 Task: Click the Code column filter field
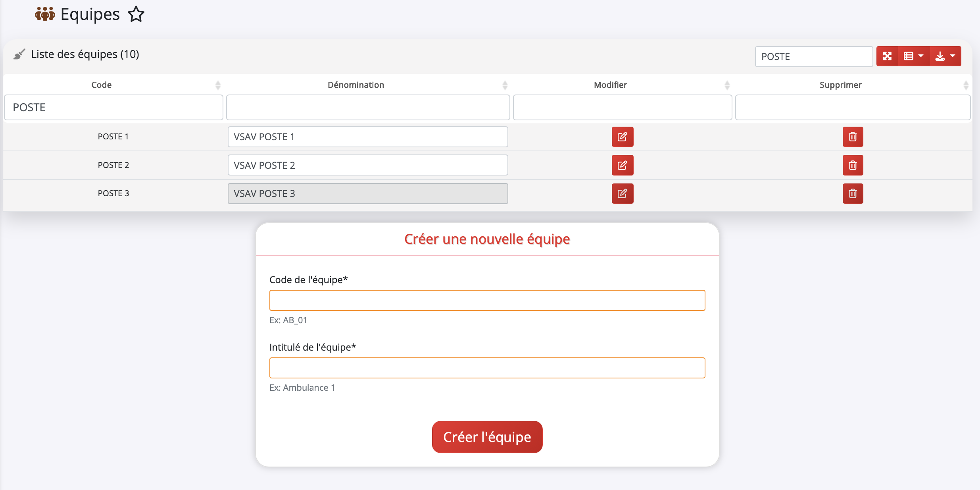pos(113,107)
